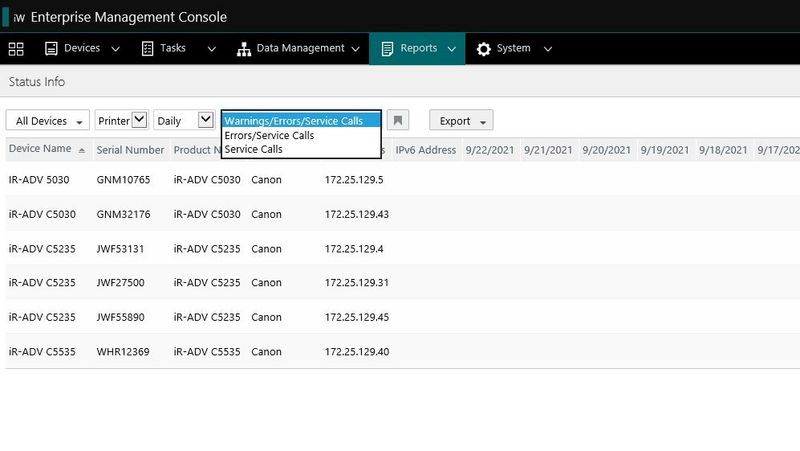Viewport: 800px width, 451px height.
Task: Expand the Data Management chevron
Action: pyautogui.click(x=356, y=49)
